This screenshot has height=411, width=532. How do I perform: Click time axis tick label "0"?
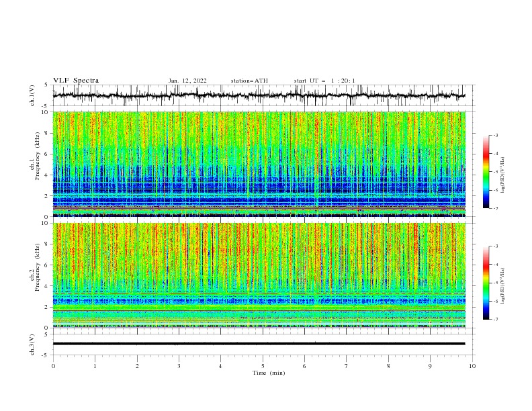[x=53, y=366]
